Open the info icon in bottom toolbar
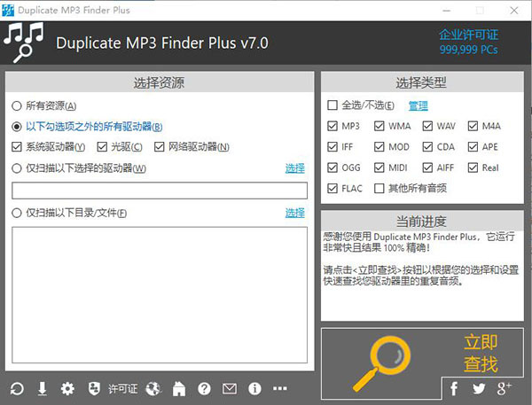This screenshot has width=532, height=405. 254,388
